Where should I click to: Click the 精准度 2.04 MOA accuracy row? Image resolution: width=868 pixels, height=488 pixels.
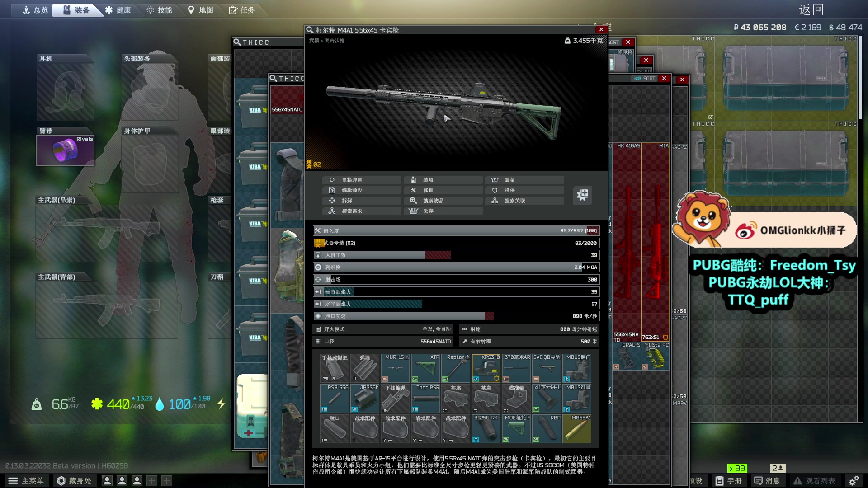[x=456, y=267]
